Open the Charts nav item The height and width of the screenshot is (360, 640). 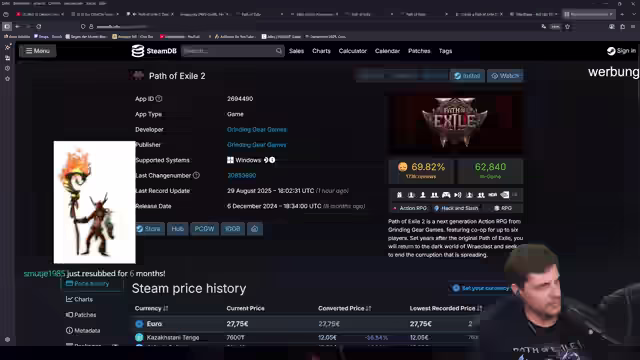[x=321, y=51]
